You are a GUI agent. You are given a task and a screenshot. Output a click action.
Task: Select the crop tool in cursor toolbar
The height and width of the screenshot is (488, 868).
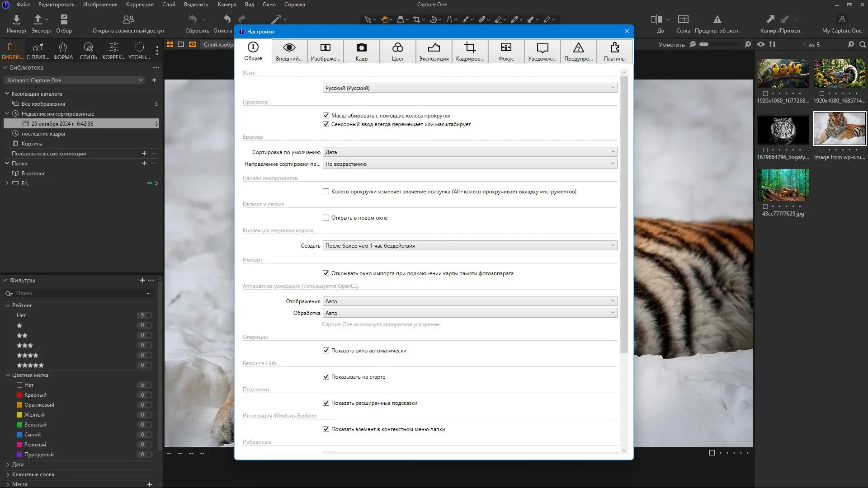click(x=416, y=19)
